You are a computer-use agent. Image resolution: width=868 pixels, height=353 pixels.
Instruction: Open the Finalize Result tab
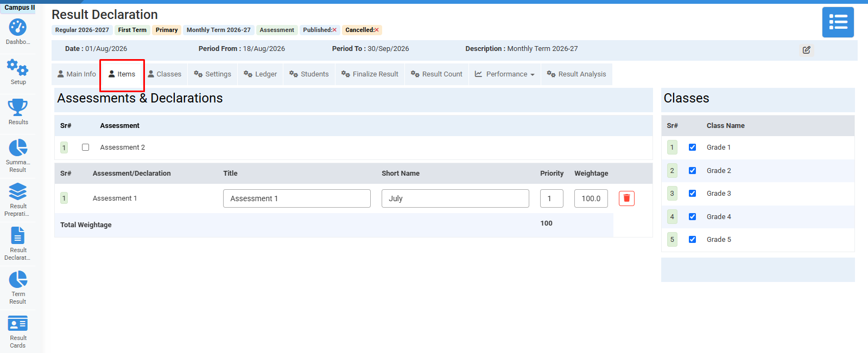(370, 74)
